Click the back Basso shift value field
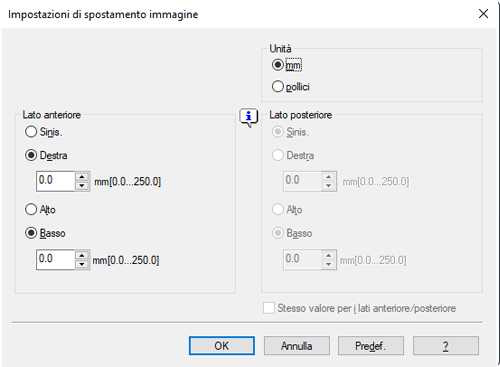Viewport: 500px width, 367px height. coord(302,260)
